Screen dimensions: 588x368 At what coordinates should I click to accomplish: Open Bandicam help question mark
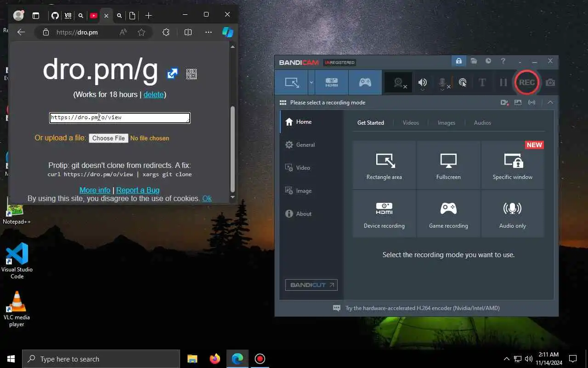(503, 61)
